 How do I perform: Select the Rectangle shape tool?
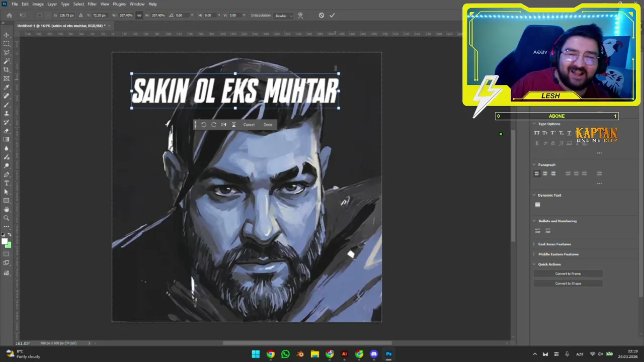[x=7, y=201]
